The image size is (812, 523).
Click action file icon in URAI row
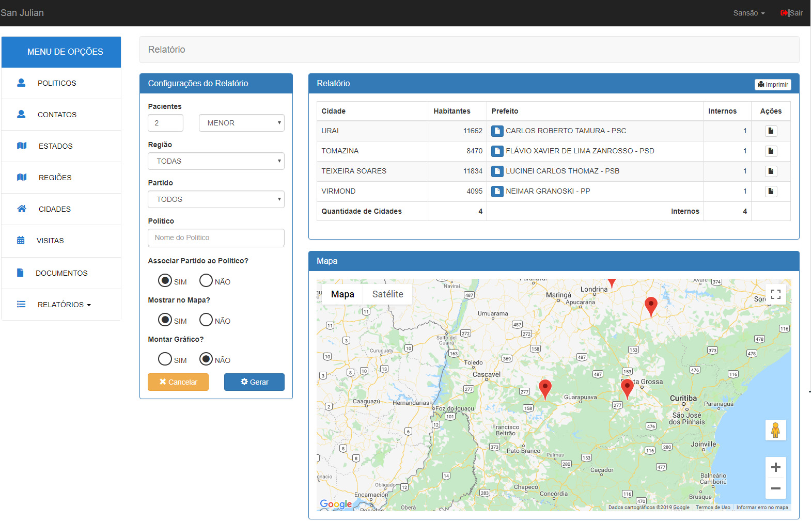(x=771, y=131)
